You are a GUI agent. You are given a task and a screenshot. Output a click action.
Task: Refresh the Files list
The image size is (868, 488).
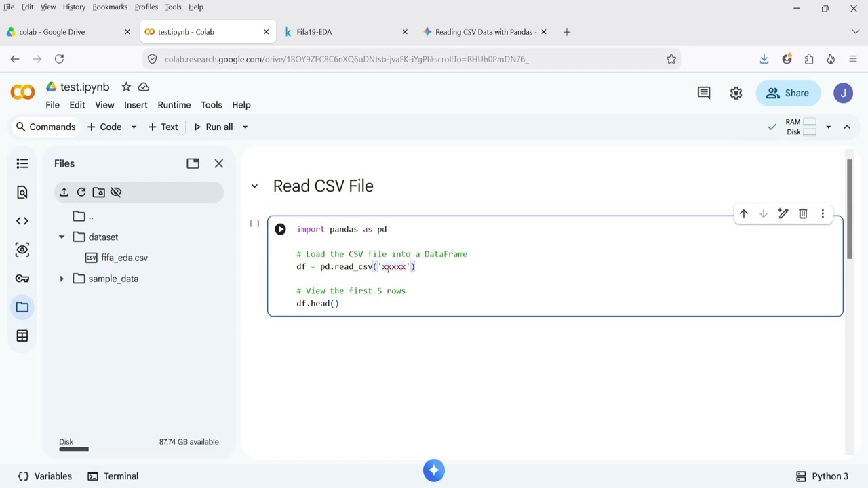click(81, 192)
